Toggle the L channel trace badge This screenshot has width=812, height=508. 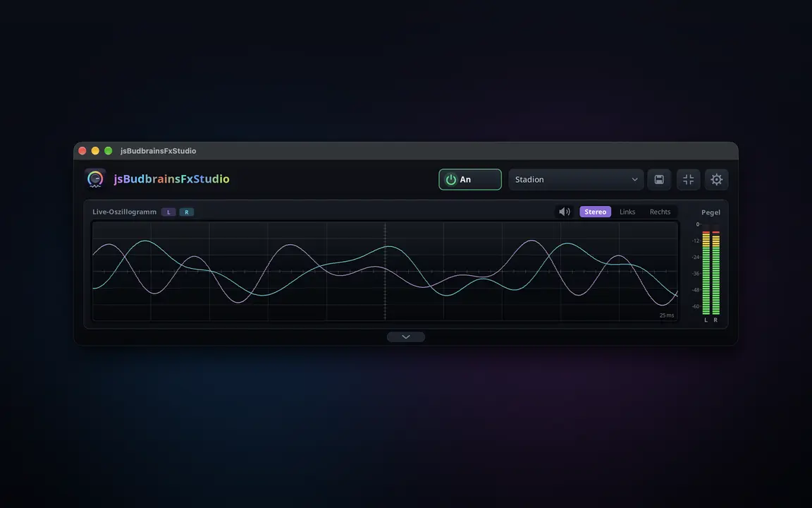pyautogui.click(x=168, y=212)
